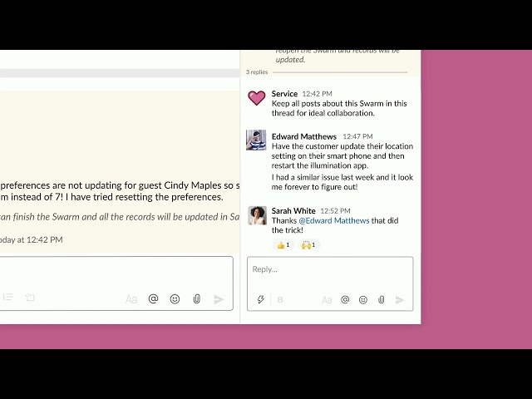Open Edward Matthews' profile avatar
The width and height of the screenshot is (532, 399).
[x=257, y=140]
